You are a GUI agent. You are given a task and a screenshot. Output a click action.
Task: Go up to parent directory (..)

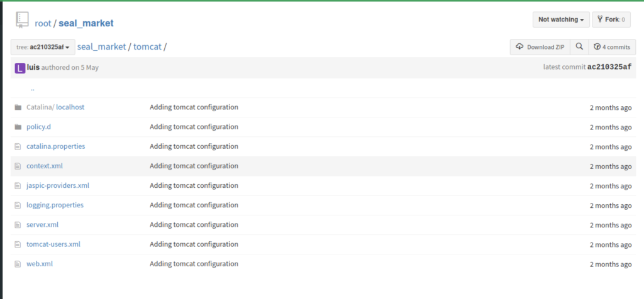coord(32,89)
